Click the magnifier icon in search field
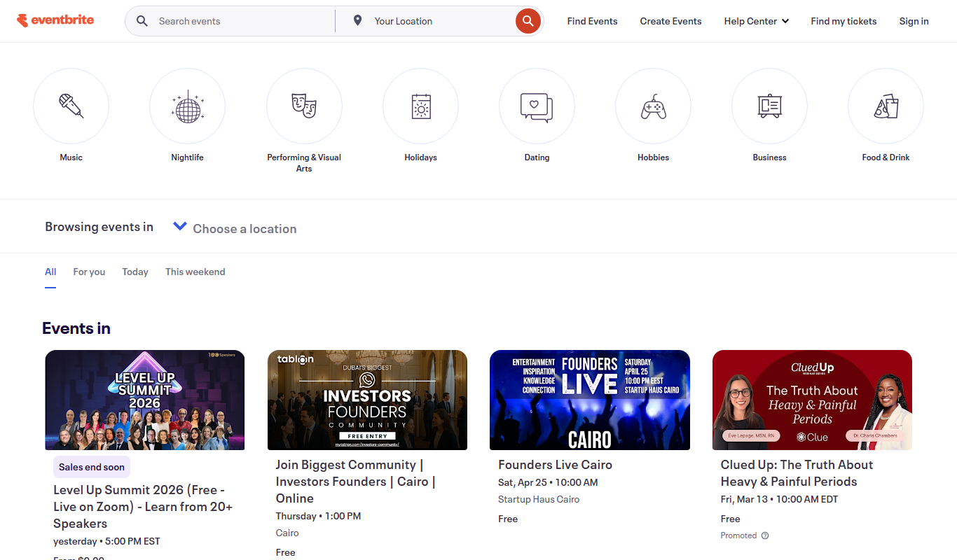The height and width of the screenshot is (560, 957). click(x=142, y=21)
